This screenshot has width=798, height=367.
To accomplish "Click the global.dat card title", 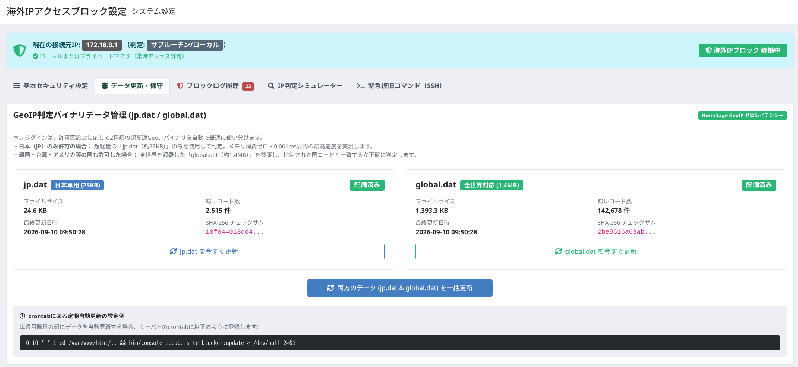I will [436, 185].
